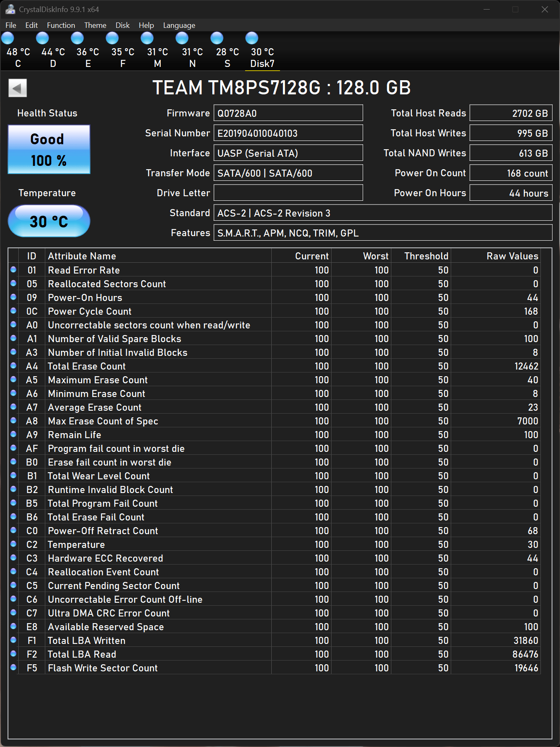Click the CrystalDiskInfo app icon in title bar

[x=10, y=9]
